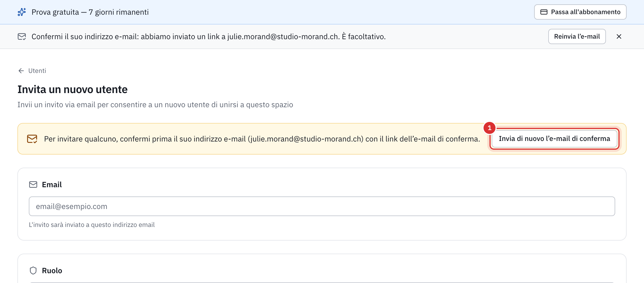
Task: Click the Email section label
Action: (x=52, y=184)
